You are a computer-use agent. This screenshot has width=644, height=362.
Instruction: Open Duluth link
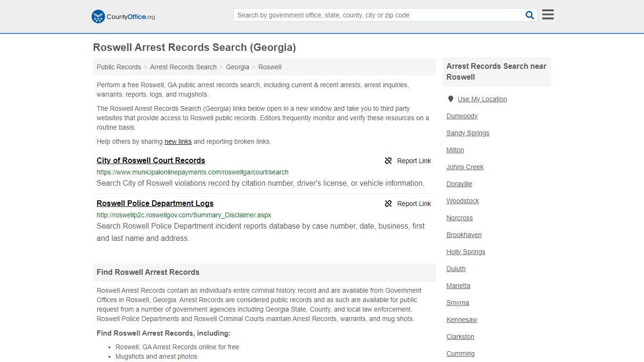456,269
